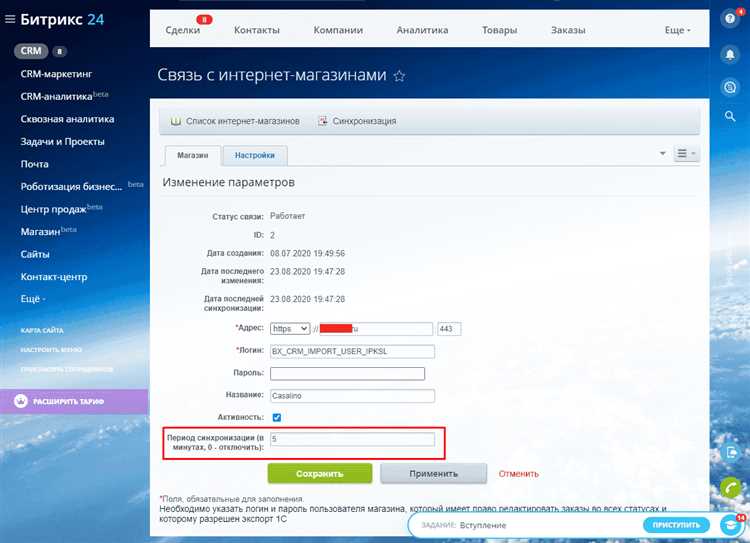Open the Сделки tab
Viewport: 750px width, 543px height.
click(x=183, y=30)
